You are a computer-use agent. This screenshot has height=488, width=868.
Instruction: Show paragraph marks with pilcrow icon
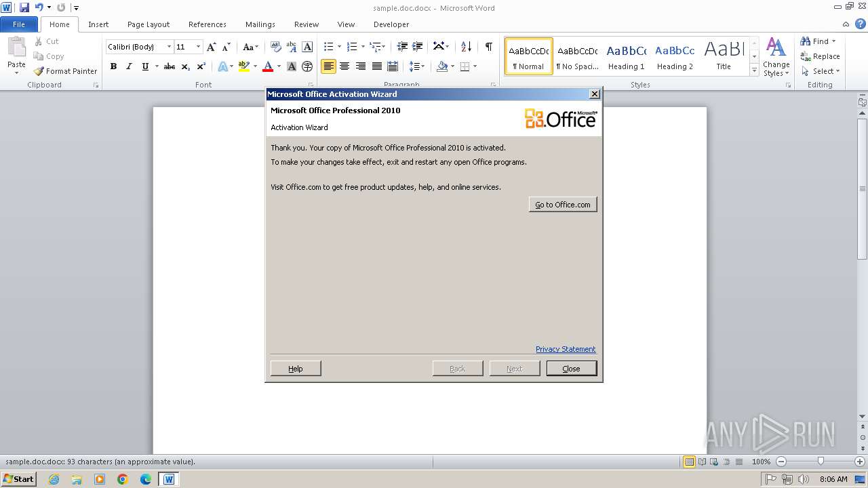click(x=488, y=47)
